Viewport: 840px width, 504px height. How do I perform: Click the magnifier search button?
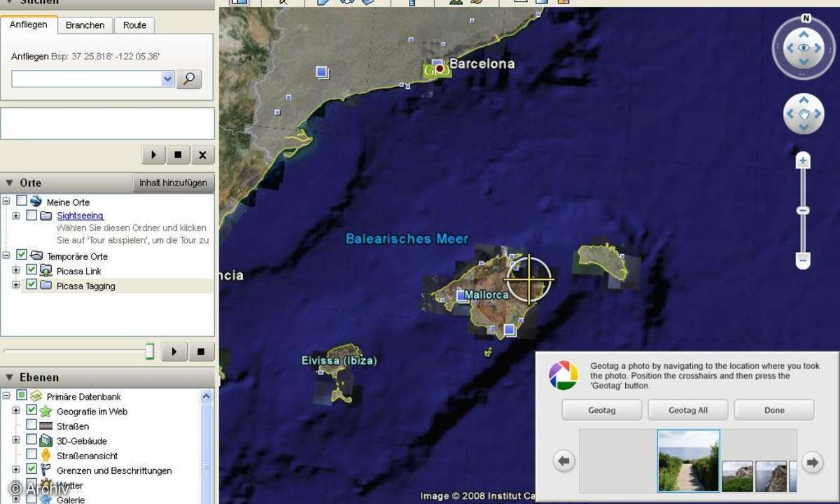[x=188, y=78]
